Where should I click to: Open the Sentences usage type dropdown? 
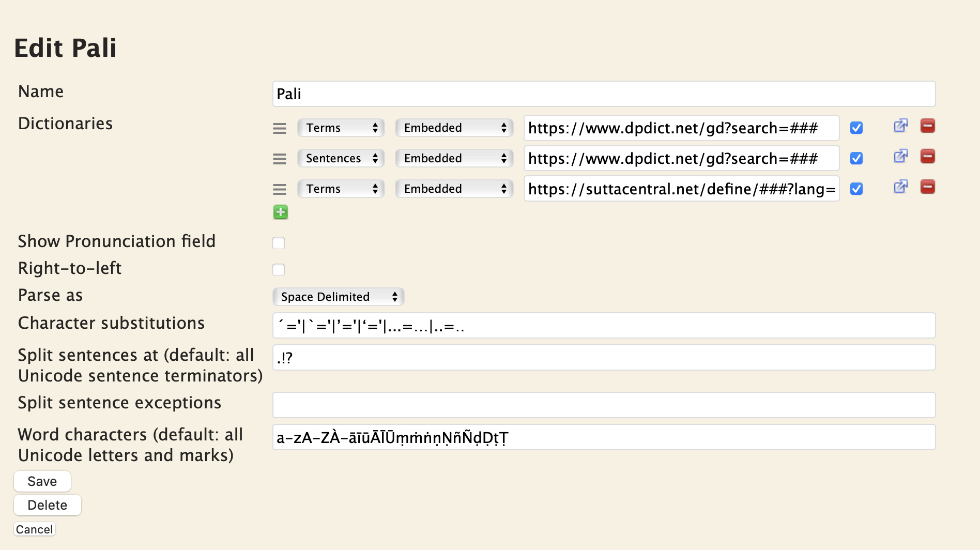point(341,158)
